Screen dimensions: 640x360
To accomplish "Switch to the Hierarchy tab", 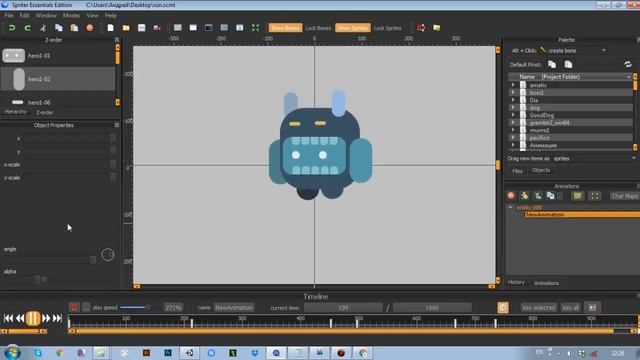I will [x=16, y=112].
